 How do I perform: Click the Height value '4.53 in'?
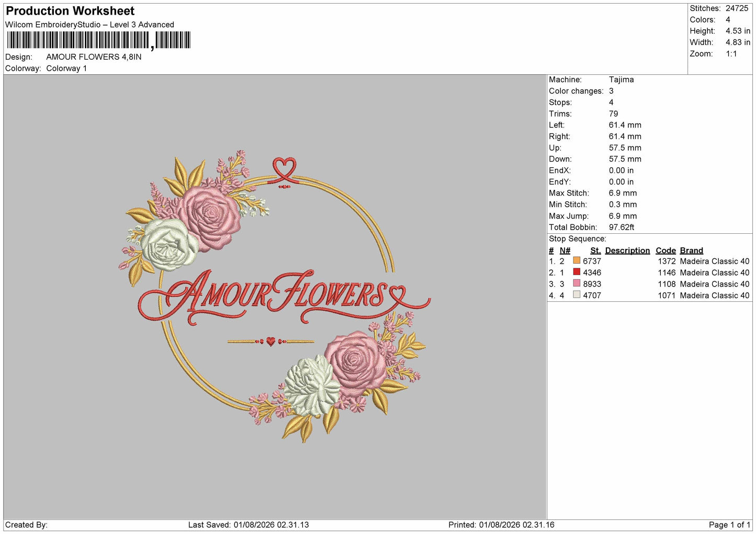[738, 31]
